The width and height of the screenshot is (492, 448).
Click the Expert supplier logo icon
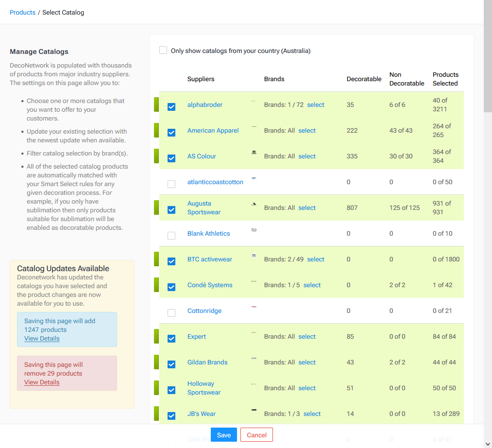coord(254,332)
